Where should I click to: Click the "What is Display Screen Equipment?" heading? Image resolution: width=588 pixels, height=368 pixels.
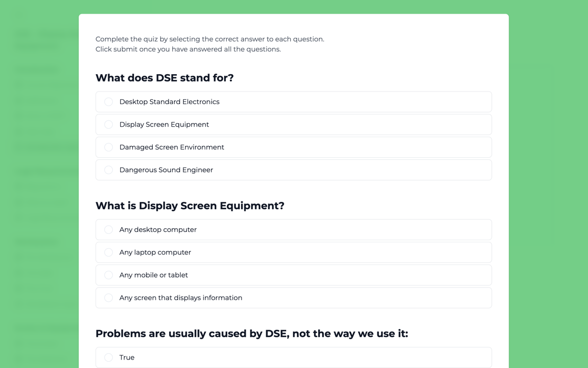[190, 206]
